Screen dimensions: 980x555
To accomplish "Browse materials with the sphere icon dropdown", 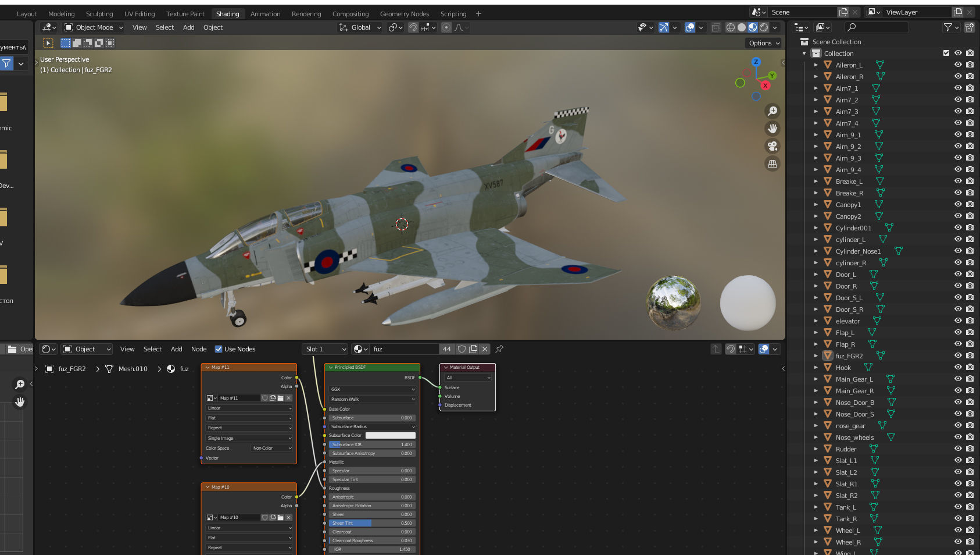I will coord(360,349).
